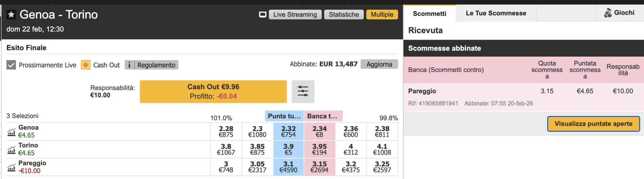Click Visualizza puntate aperte button

[x=593, y=124]
